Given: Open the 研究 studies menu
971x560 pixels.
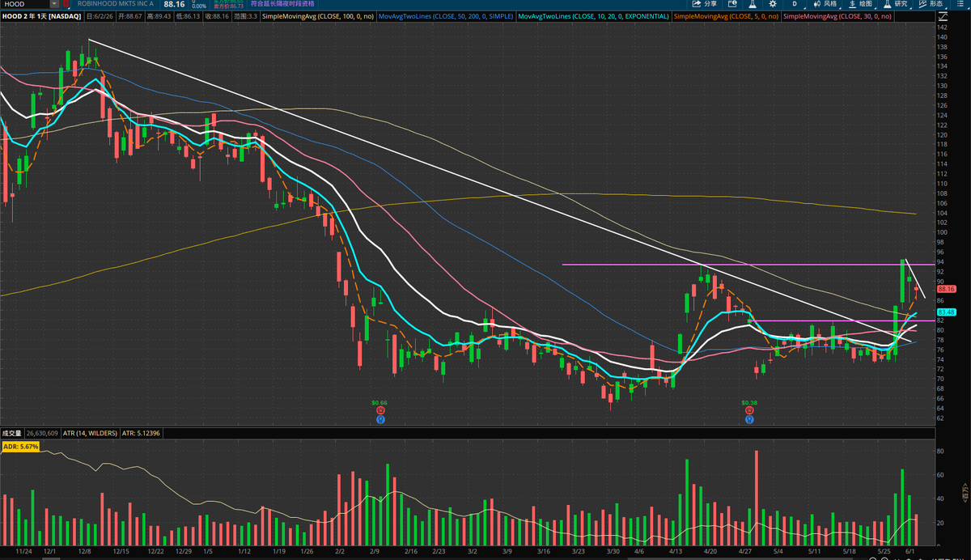Looking at the screenshot, I should [x=895, y=4].
